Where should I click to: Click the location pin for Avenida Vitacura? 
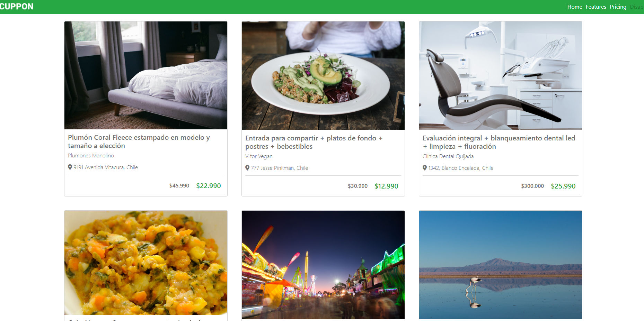pyautogui.click(x=70, y=167)
